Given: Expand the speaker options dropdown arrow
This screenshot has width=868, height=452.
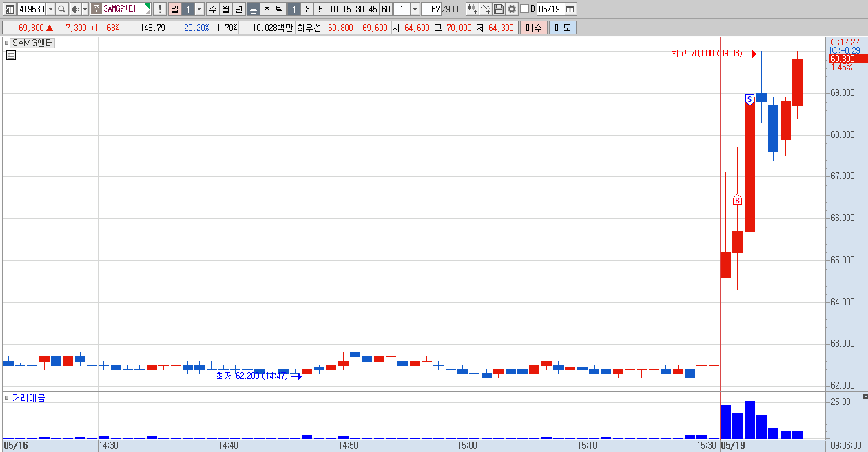Looking at the screenshot, I should 85,9.
